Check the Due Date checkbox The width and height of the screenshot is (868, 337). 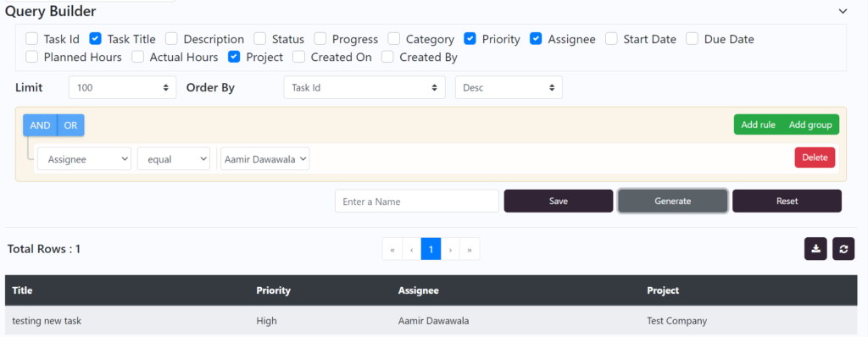click(692, 39)
